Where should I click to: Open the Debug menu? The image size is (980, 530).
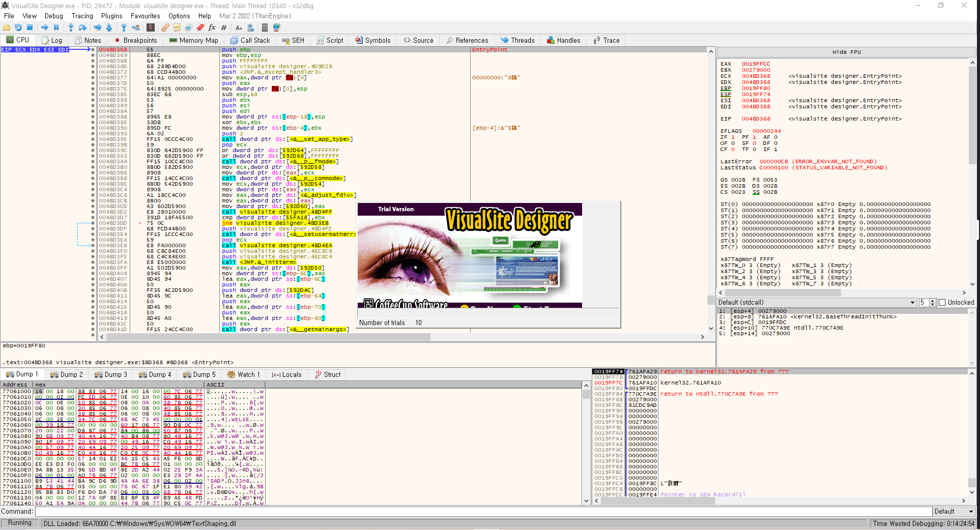[54, 16]
